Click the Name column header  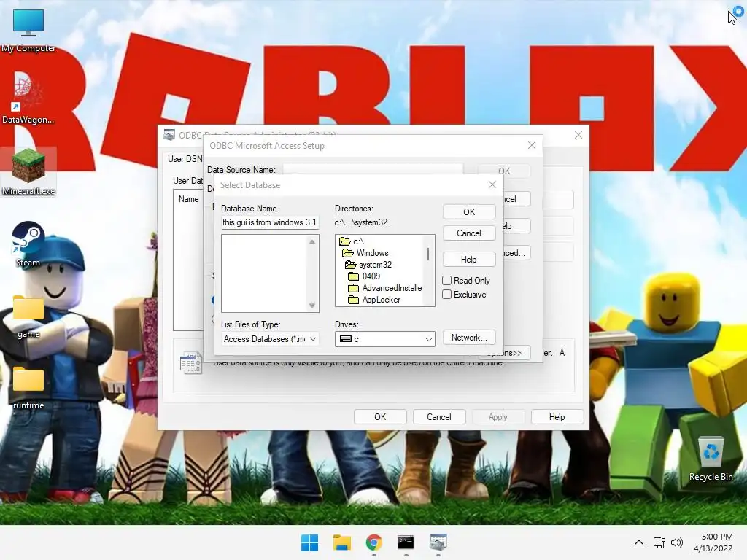coord(189,199)
